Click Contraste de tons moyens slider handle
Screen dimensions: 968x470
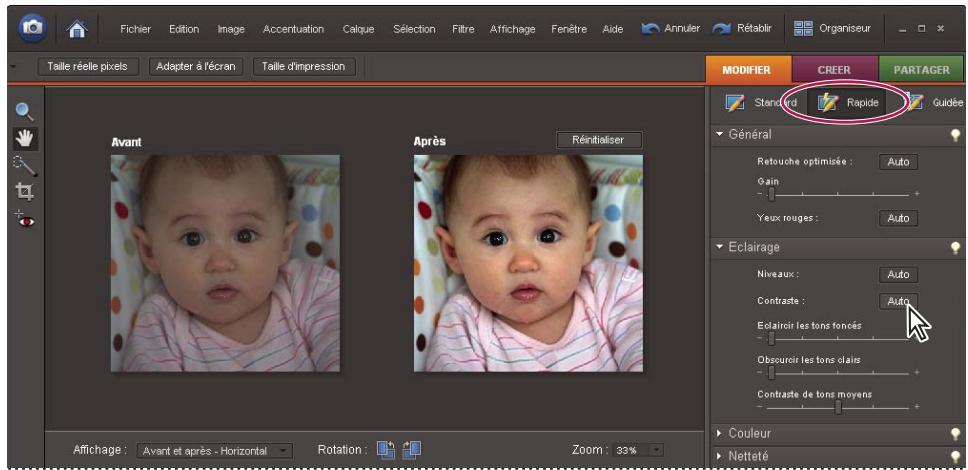(838, 407)
